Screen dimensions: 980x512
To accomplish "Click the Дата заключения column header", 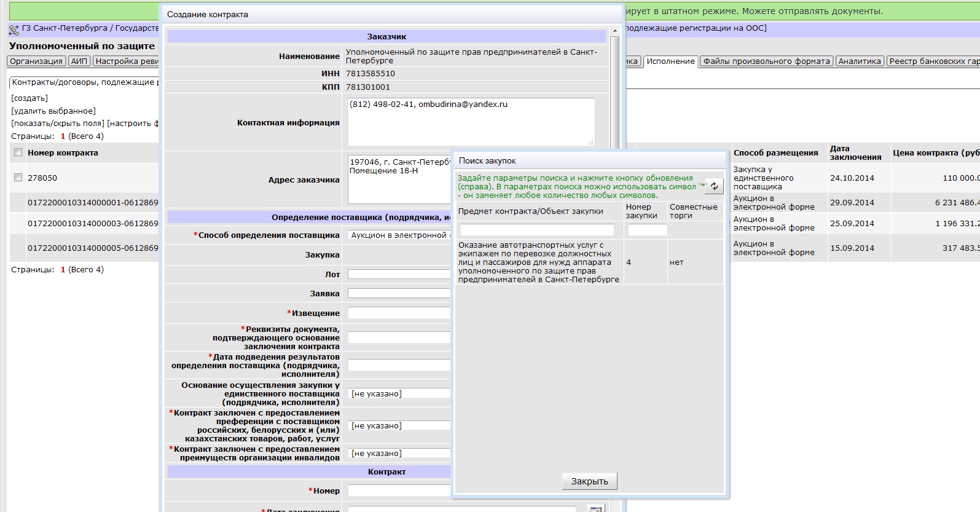I will pyautogui.click(x=856, y=153).
